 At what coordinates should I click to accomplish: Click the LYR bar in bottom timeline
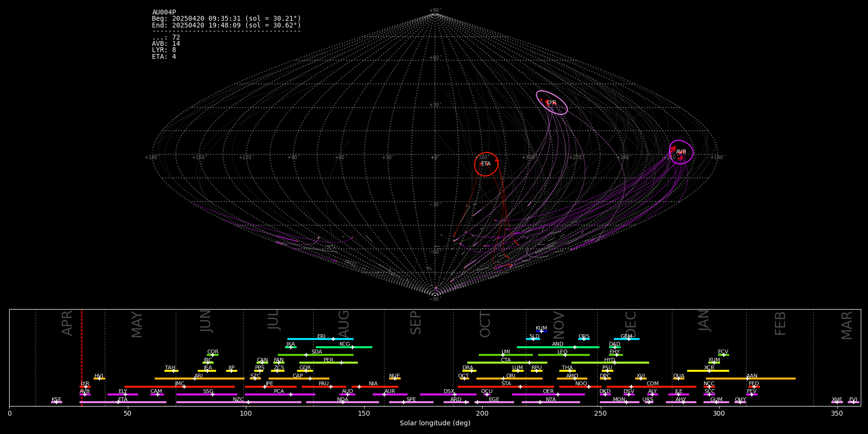pyautogui.click(x=85, y=387)
